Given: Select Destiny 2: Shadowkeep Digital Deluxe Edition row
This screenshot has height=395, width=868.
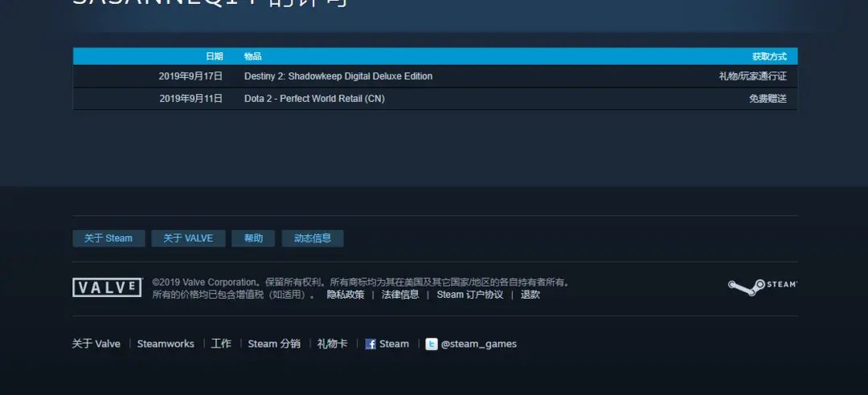Looking at the screenshot, I should coord(435,76).
